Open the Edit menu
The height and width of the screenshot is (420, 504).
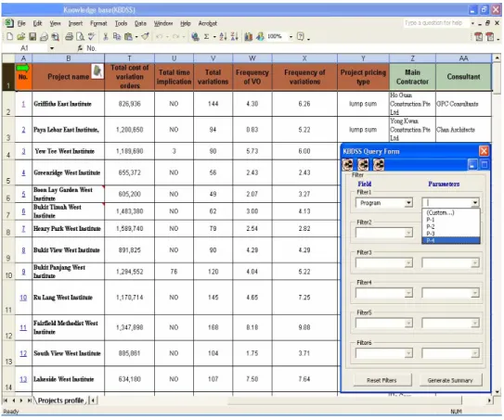coord(38,23)
